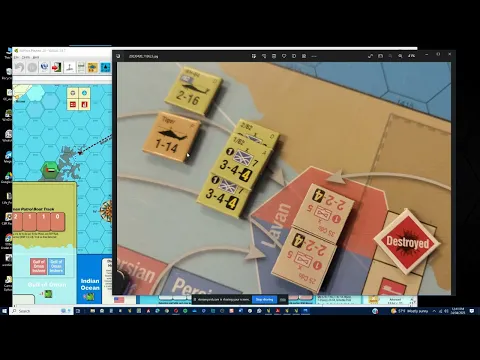The height and width of the screenshot is (360, 480).
Task: Expand the hidden system tray icons chevron
Action: pyautogui.click(x=434, y=311)
